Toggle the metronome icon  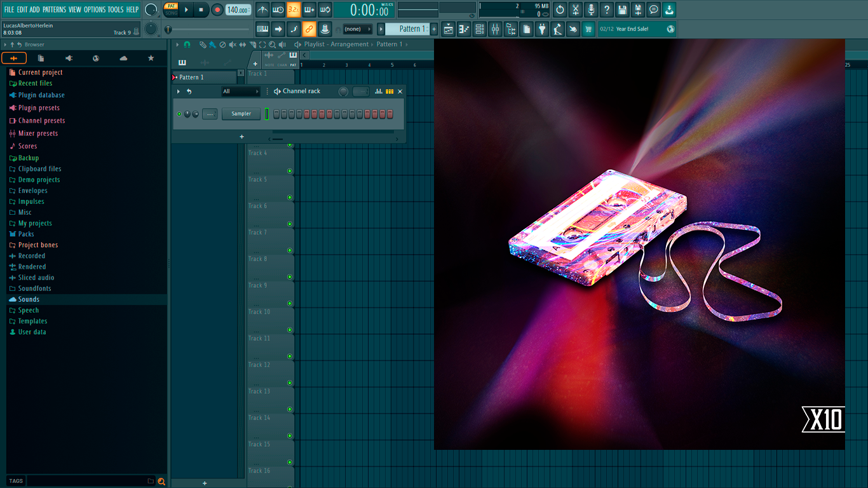(262, 10)
